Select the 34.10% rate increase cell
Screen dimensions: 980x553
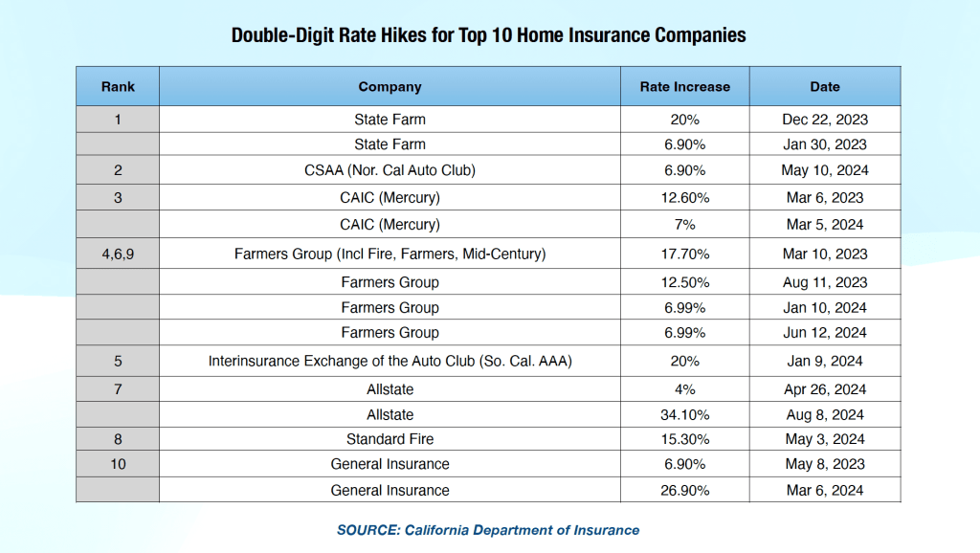(684, 414)
